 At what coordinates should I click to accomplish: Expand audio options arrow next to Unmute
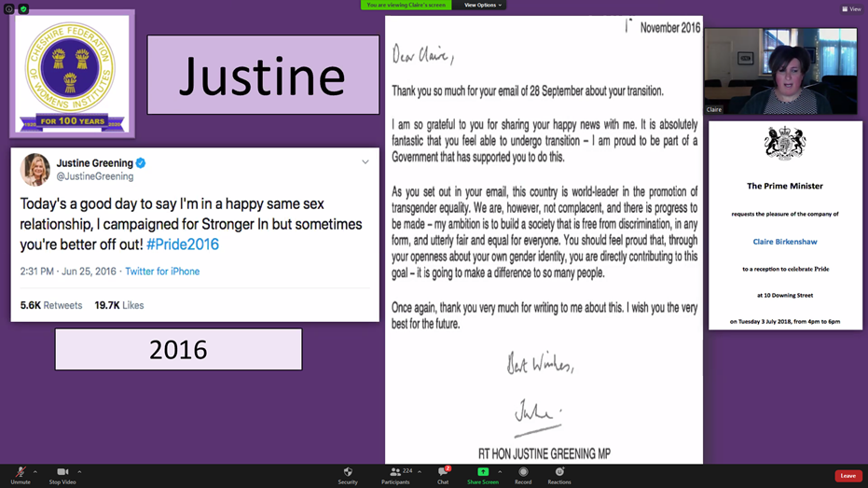point(35,472)
